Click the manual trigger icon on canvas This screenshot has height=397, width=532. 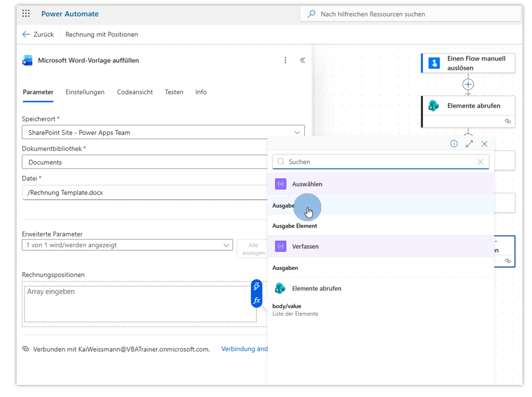tap(434, 63)
